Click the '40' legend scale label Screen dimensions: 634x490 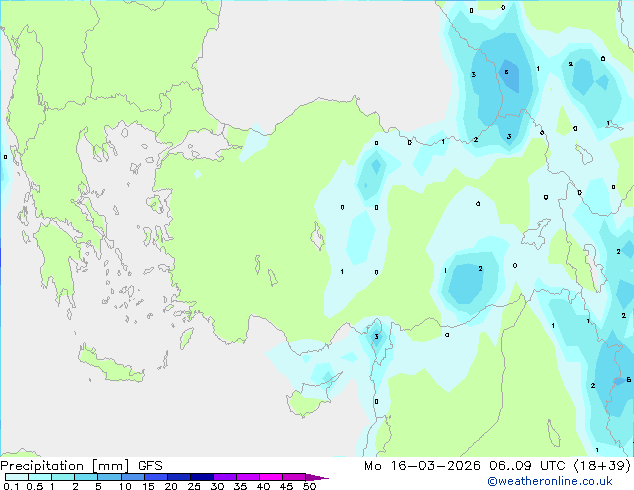pyautogui.click(x=263, y=486)
